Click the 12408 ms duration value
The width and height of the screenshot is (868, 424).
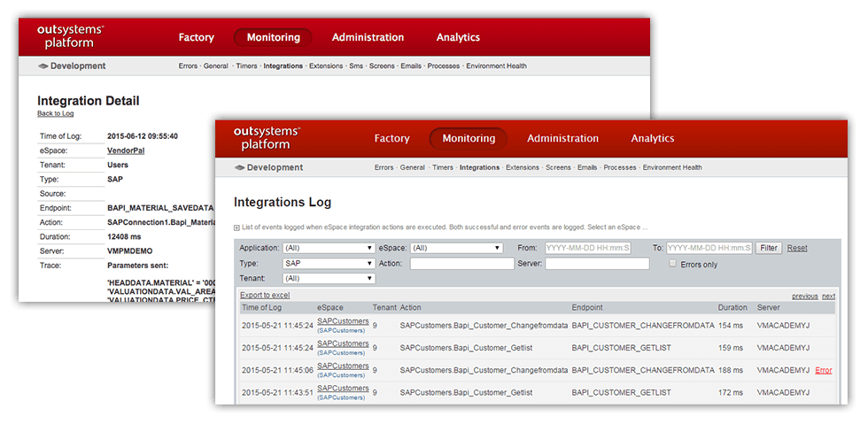pyautogui.click(x=125, y=236)
